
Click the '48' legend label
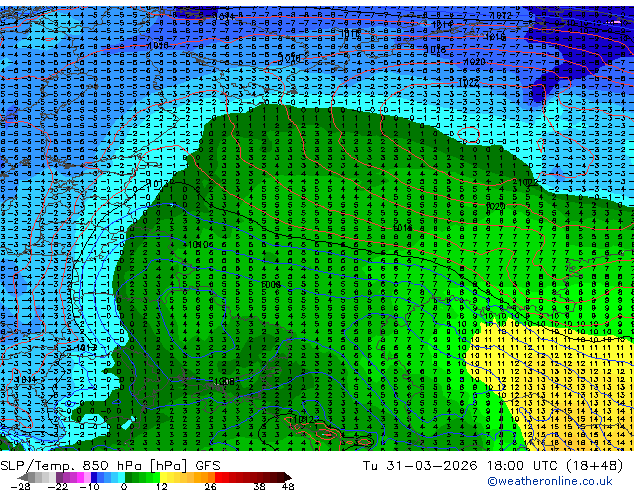tap(288, 486)
